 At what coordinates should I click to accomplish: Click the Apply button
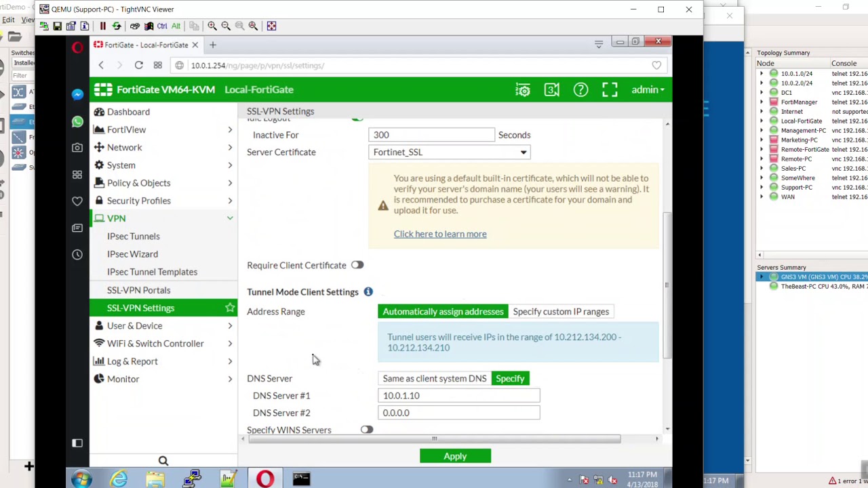click(455, 456)
